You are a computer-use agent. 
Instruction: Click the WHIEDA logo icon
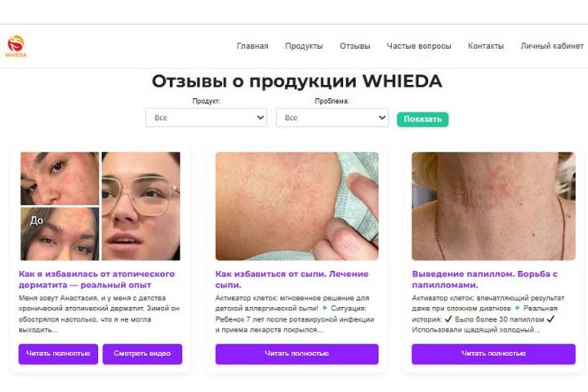16,46
